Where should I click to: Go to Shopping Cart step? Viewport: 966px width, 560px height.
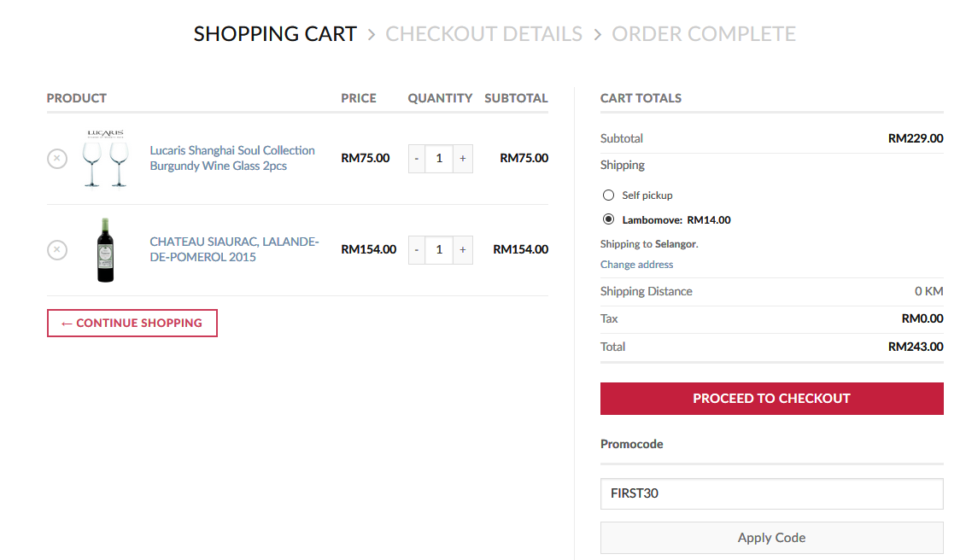point(275,34)
